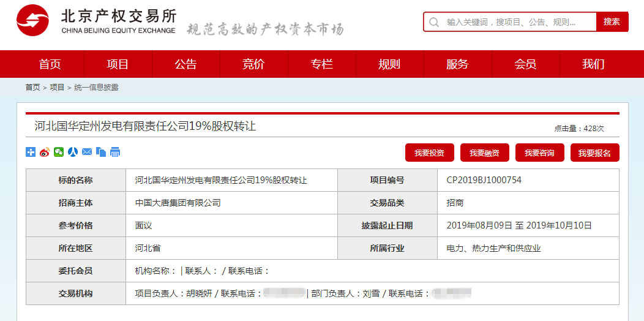Click the 招商主体 label cell

[75, 203]
